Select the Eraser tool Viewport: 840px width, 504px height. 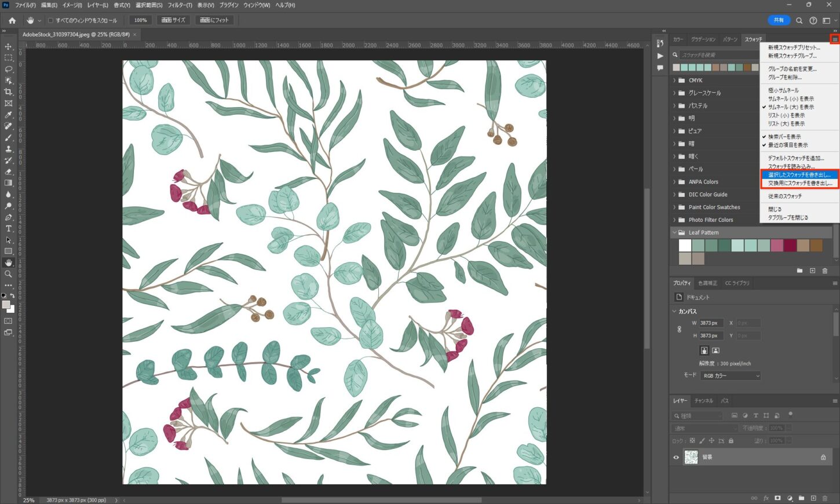pyautogui.click(x=8, y=171)
